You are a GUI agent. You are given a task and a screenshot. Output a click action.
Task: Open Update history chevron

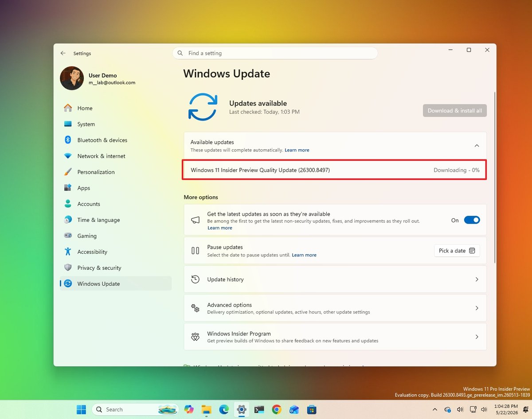[x=477, y=279]
